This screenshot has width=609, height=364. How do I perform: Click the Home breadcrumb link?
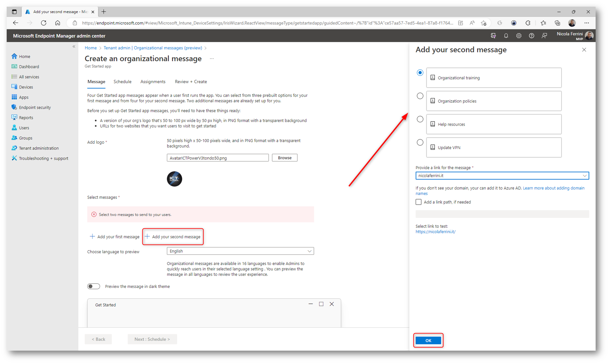tap(91, 48)
